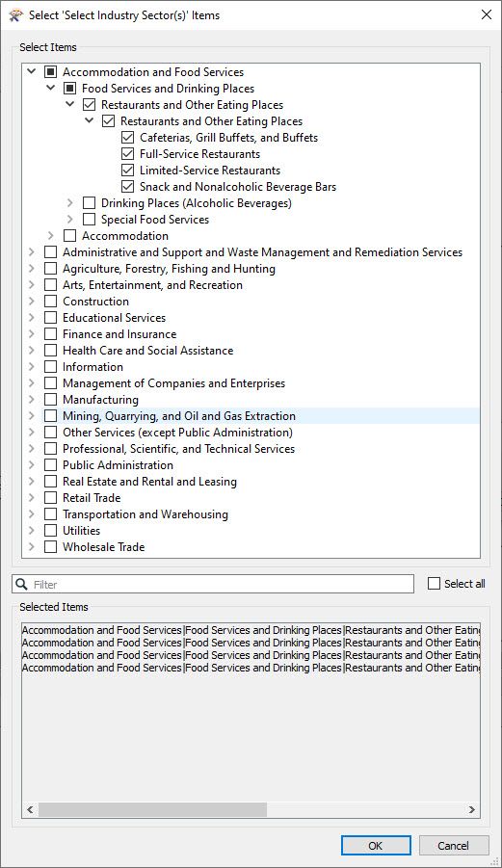Expand Public Administration node

32,465
